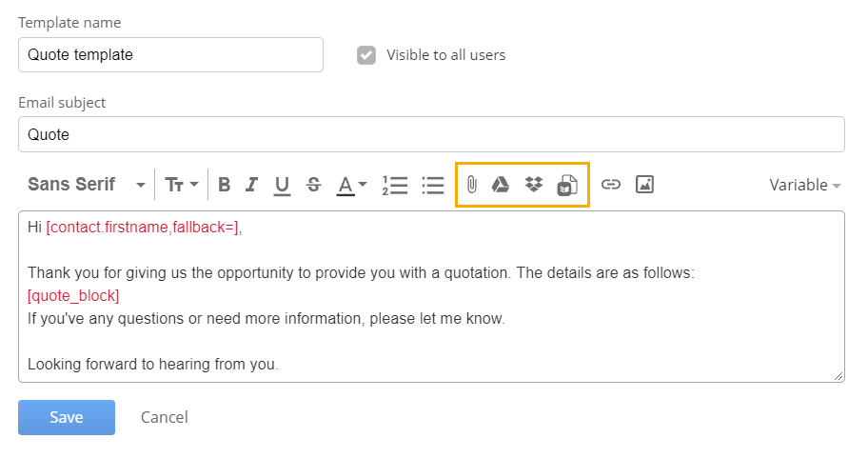Screen dimensions: 868x458
Task: Attach a file from Dropbox
Action: pos(534,185)
